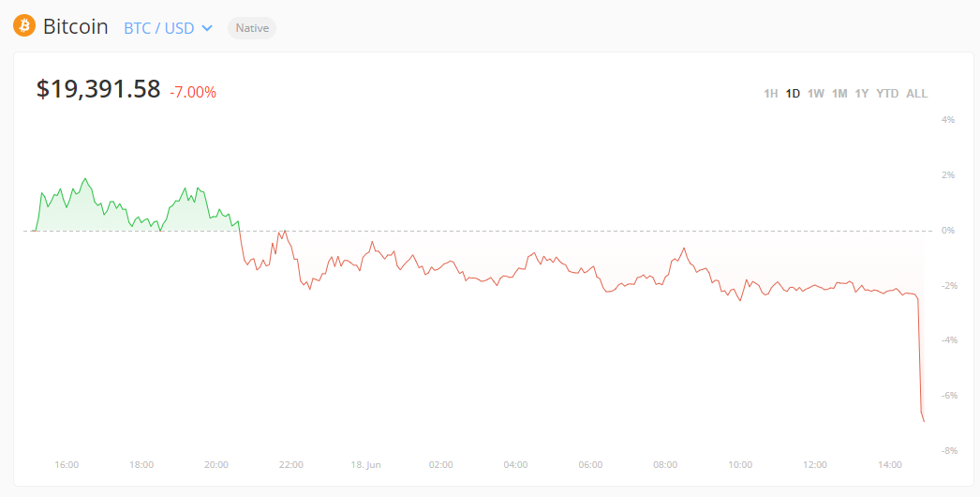Viewport: 980px width, 497px height.
Task: Open the BTC / USD pair dropdown
Action: pos(159,28)
